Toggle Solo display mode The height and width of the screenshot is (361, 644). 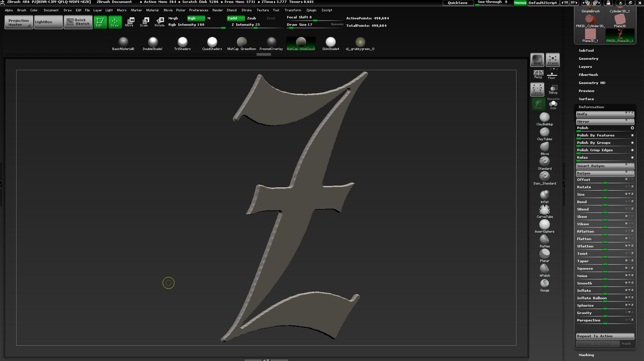pos(553,105)
